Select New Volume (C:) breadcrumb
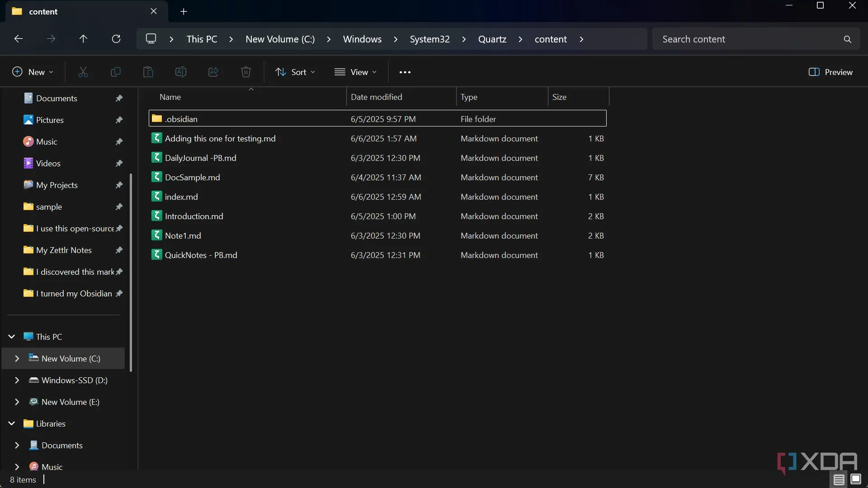Viewport: 868px width, 488px height. point(280,39)
